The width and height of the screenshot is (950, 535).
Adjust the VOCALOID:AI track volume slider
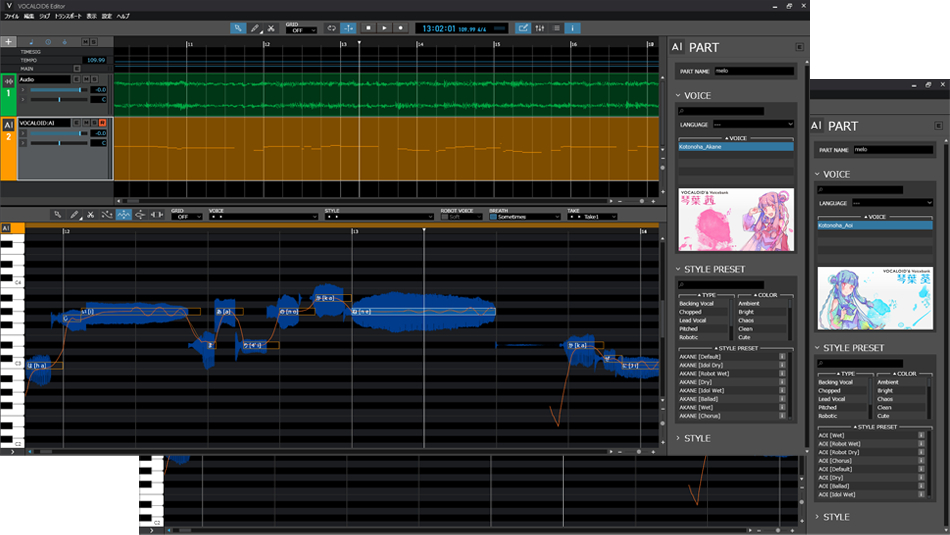pos(59,133)
